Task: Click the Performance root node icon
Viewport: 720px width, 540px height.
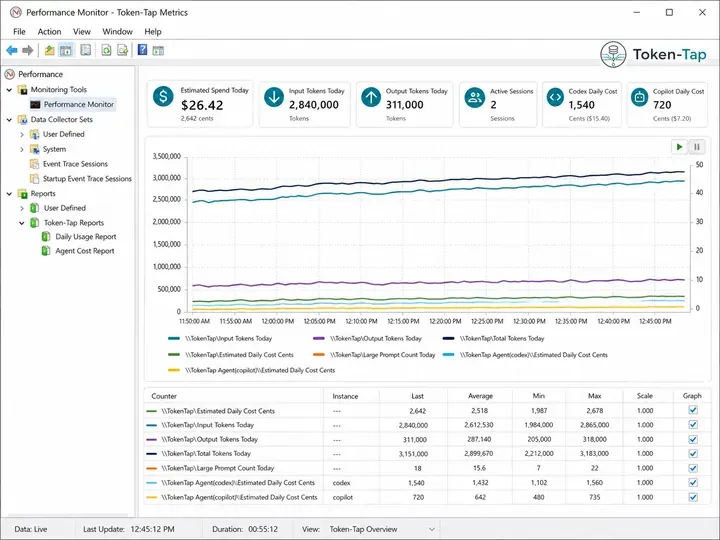Action: tap(10, 74)
